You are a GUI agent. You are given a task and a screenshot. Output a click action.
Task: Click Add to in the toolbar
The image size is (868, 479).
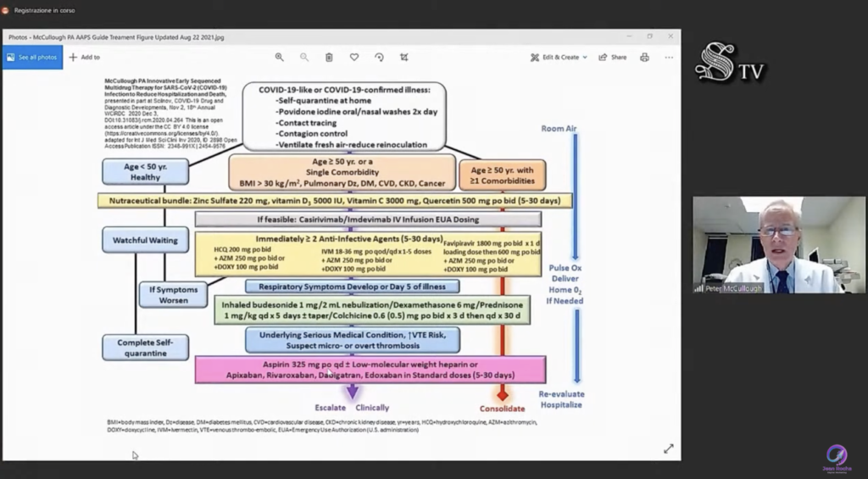[85, 57]
